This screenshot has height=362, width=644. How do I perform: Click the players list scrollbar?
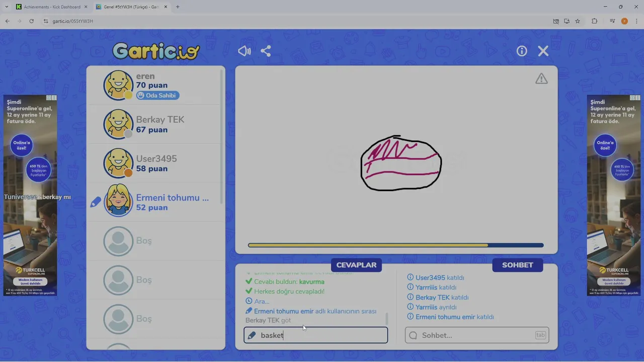tap(221, 136)
